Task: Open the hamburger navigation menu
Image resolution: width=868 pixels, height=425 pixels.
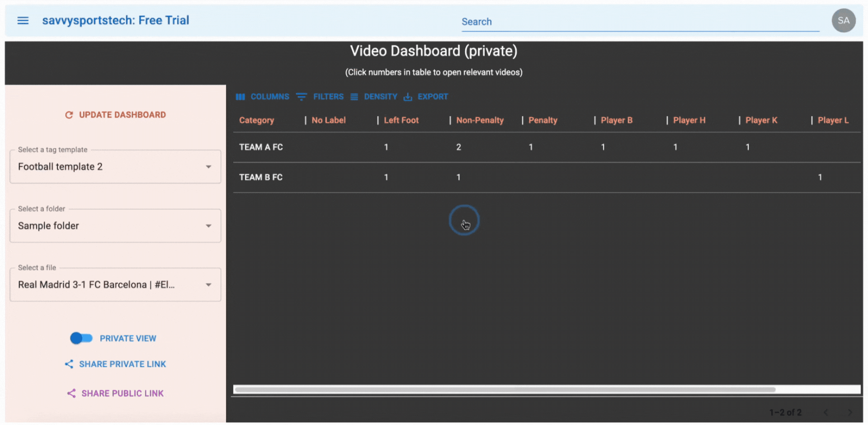Action: (23, 20)
